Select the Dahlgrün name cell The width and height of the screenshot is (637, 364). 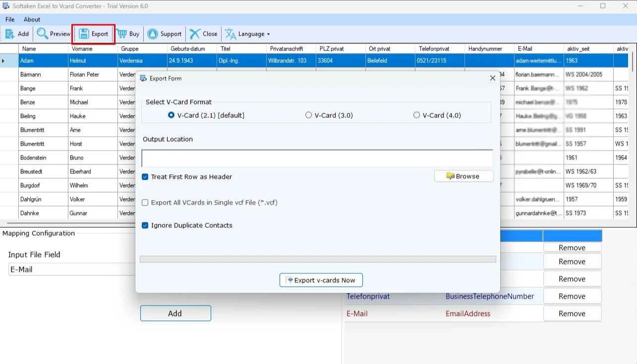(43, 199)
